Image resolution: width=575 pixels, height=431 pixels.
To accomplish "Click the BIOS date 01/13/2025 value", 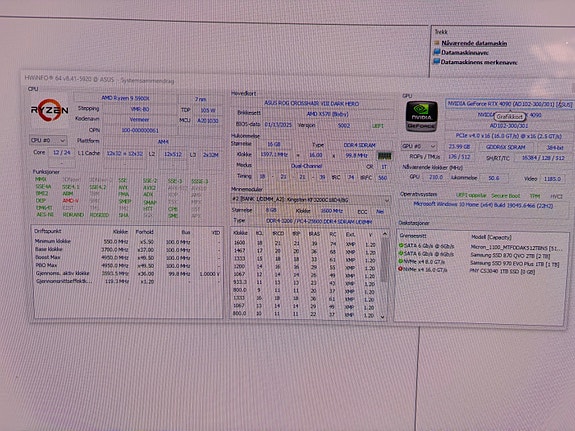I will coord(278,125).
